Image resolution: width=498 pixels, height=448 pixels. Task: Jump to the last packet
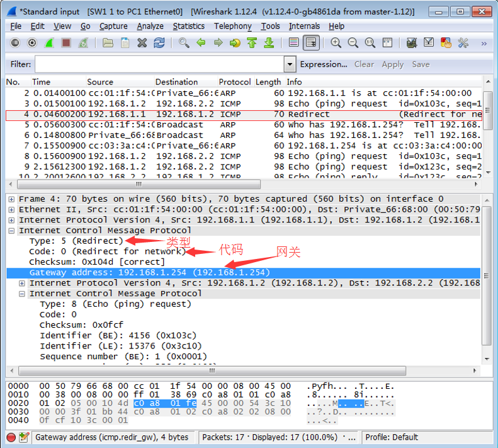click(x=269, y=43)
